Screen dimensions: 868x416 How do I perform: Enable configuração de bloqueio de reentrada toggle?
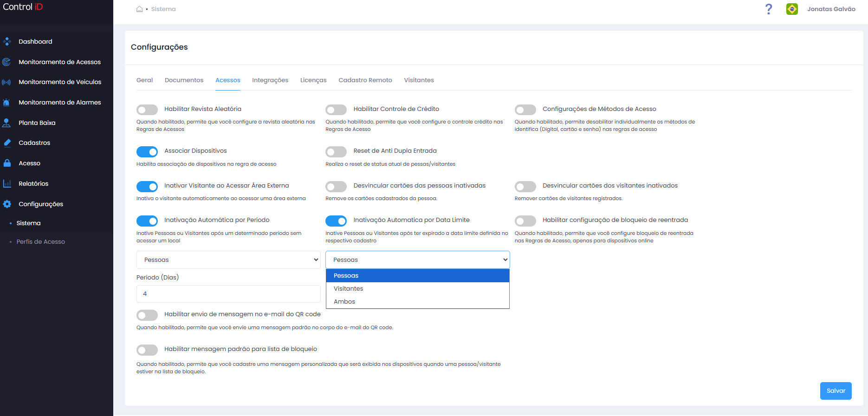525,221
